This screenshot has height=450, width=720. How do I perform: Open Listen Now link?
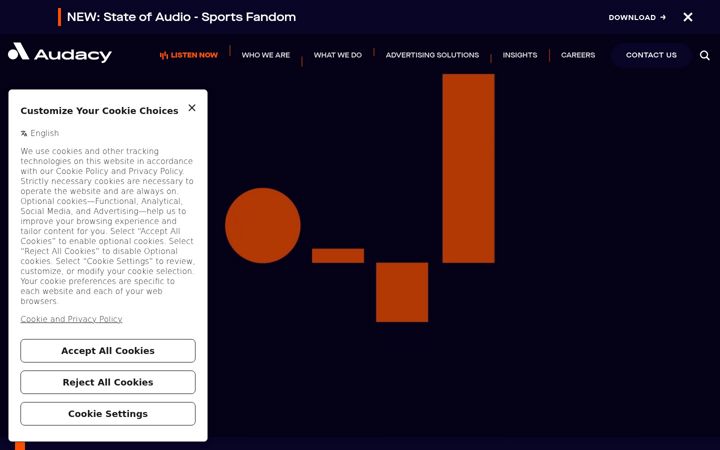(x=189, y=55)
